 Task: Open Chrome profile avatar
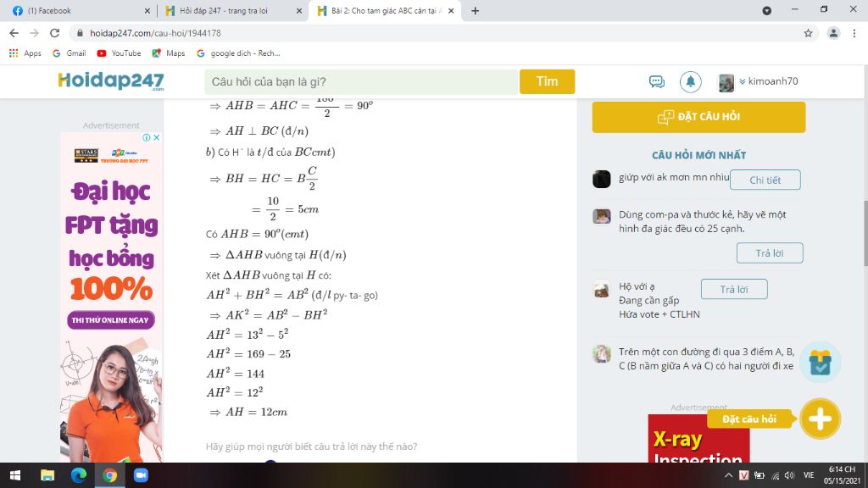(833, 33)
